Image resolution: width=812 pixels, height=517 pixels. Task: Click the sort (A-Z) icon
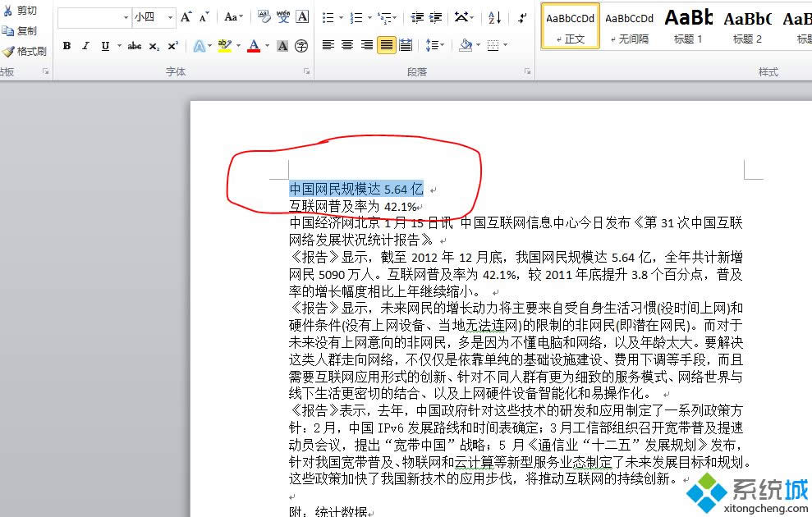495,17
